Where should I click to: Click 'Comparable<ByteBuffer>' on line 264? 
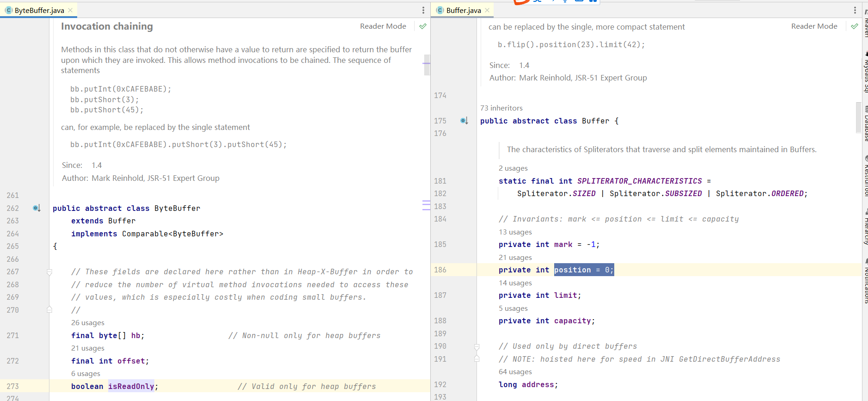coord(172,234)
